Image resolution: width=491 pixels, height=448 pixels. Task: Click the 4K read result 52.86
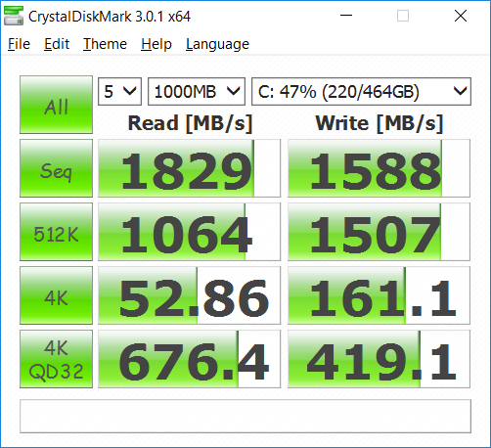pyautogui.click(x=189, y=295)
